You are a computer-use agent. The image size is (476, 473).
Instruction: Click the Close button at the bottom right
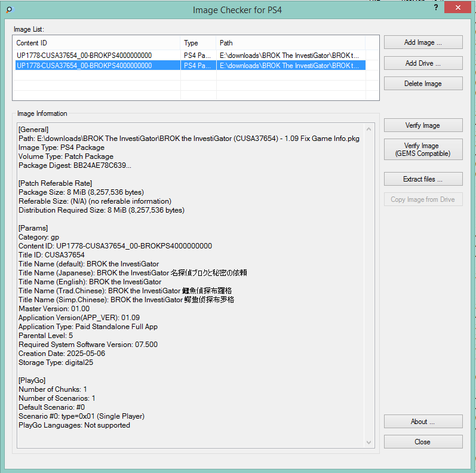(423, 442)
